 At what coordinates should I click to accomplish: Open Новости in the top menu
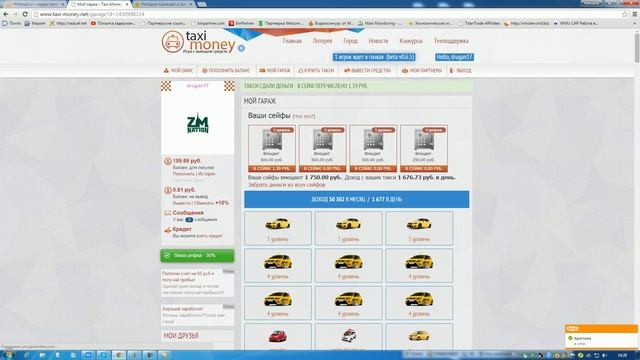pyautogui.click(x=378, y=41)
